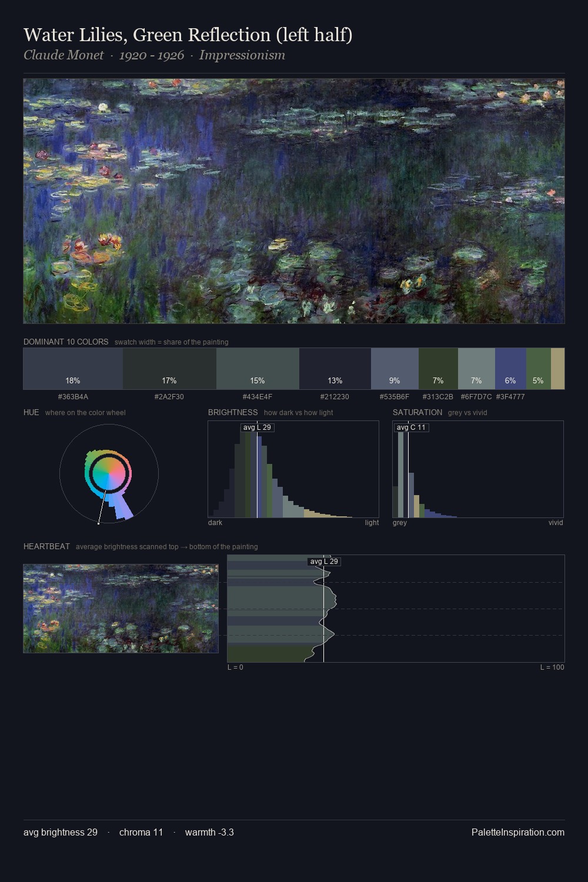
Task: Click the title 'Water Lilies, Green Reflection (left half)'
Action: tap(188, 35)
